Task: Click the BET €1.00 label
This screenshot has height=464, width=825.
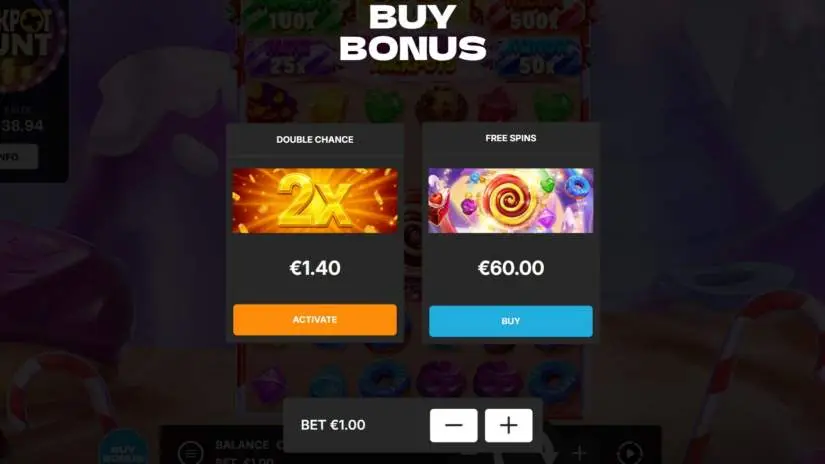Action: [x=333, y=425]
